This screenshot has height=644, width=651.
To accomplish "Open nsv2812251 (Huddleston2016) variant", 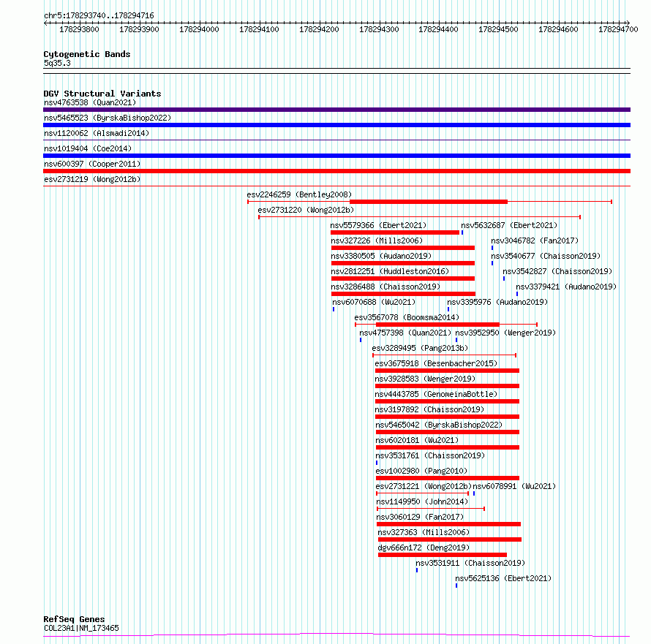I will point(390,271).
